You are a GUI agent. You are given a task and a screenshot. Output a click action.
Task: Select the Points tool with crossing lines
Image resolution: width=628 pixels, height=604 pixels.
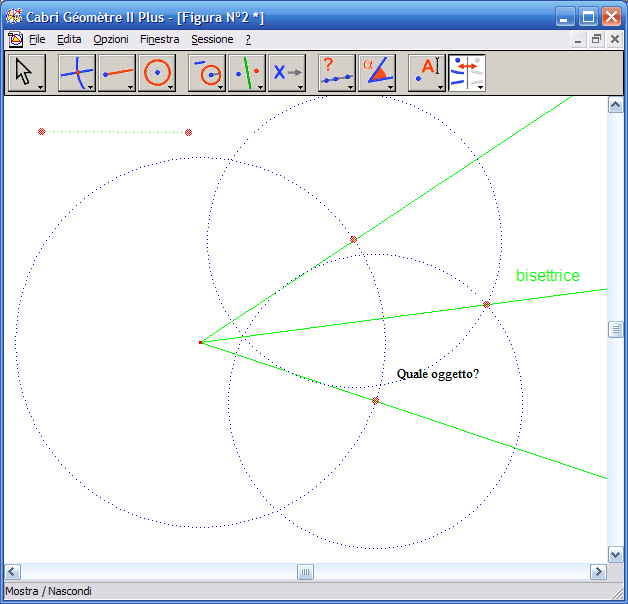coord(76,73)
